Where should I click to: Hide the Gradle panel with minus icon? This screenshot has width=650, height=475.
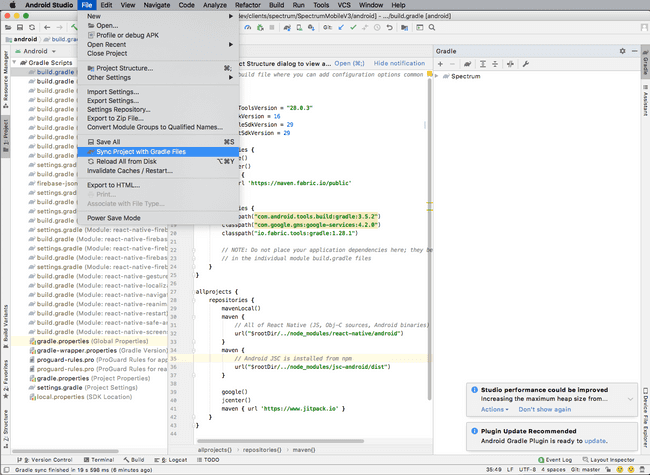[x=634, y=51]
